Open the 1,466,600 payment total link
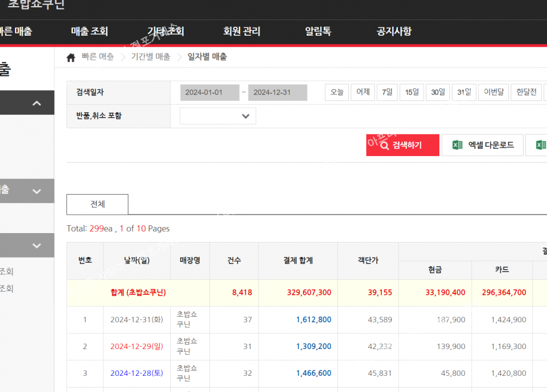547x392 pixels. [314, 373]
